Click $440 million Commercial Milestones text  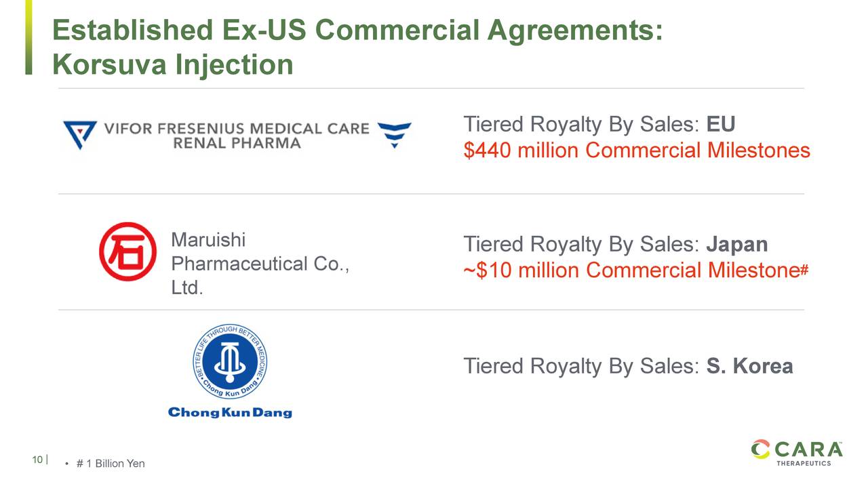point(637,150)
